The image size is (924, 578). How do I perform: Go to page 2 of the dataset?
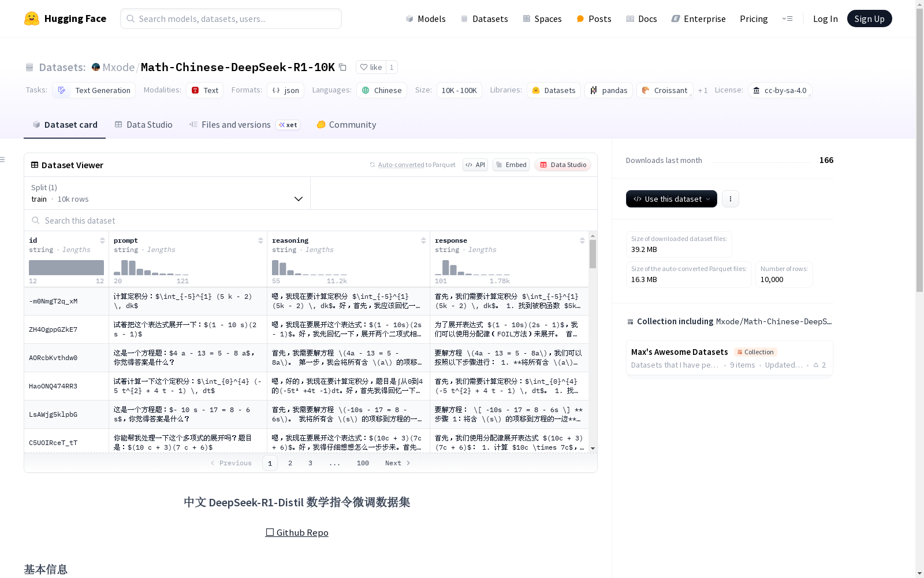290,463
